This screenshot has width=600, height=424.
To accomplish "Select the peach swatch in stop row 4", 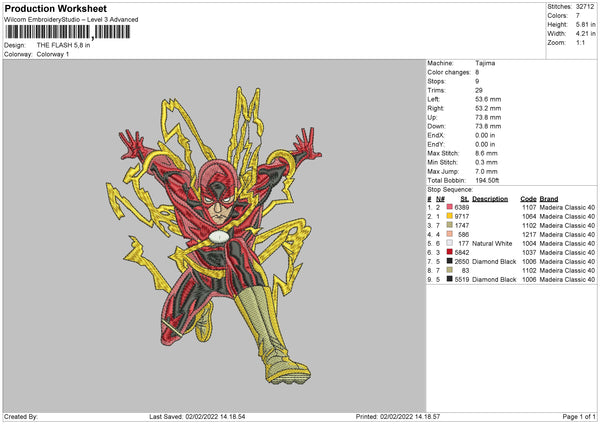I will point(449,234).
